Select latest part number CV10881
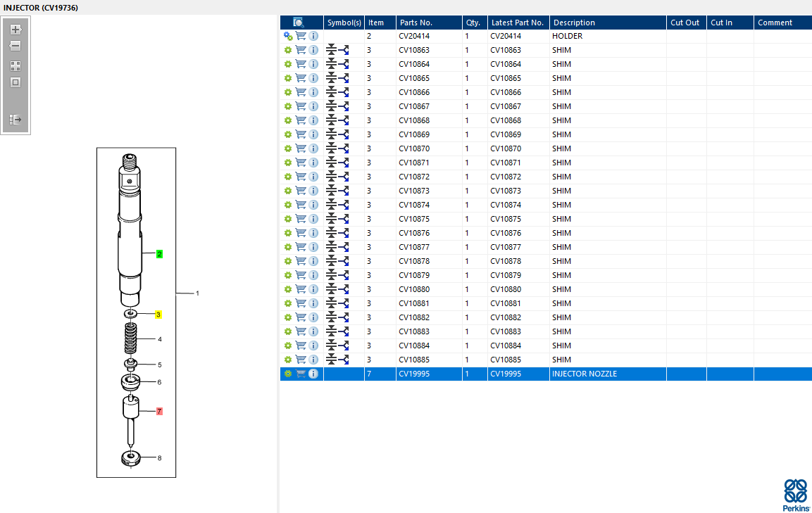The height and width of the screenshot is (513, 812). click(x=518, y=303)
